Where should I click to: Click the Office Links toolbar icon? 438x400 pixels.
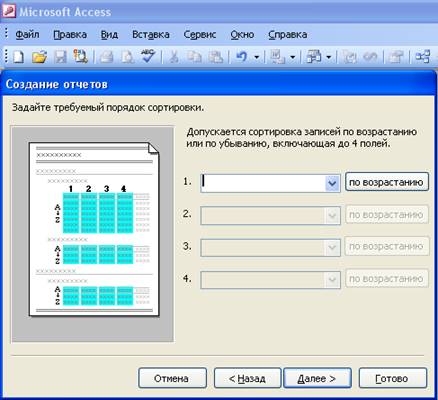click(277, 57)
